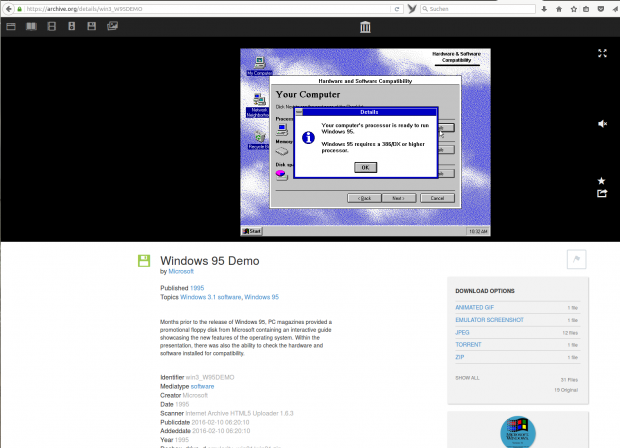
Task: Reload the page from the address bar
Action: [x=397, y=9]
